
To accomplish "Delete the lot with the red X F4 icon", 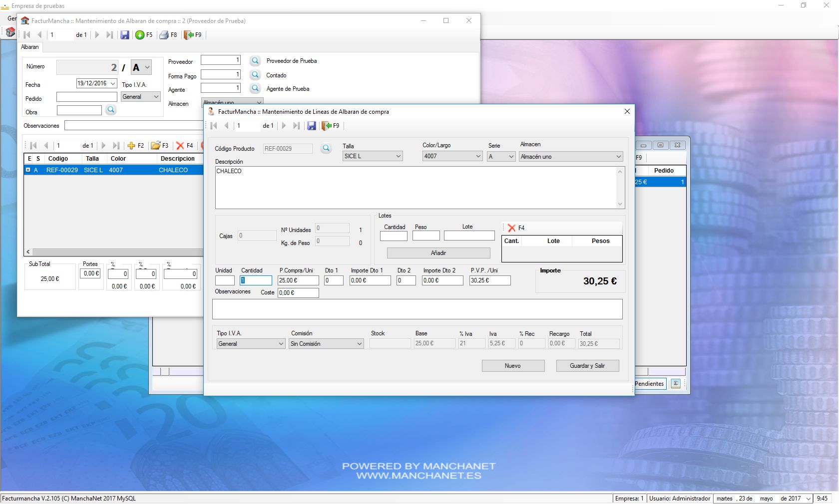I will pos(511,228).
